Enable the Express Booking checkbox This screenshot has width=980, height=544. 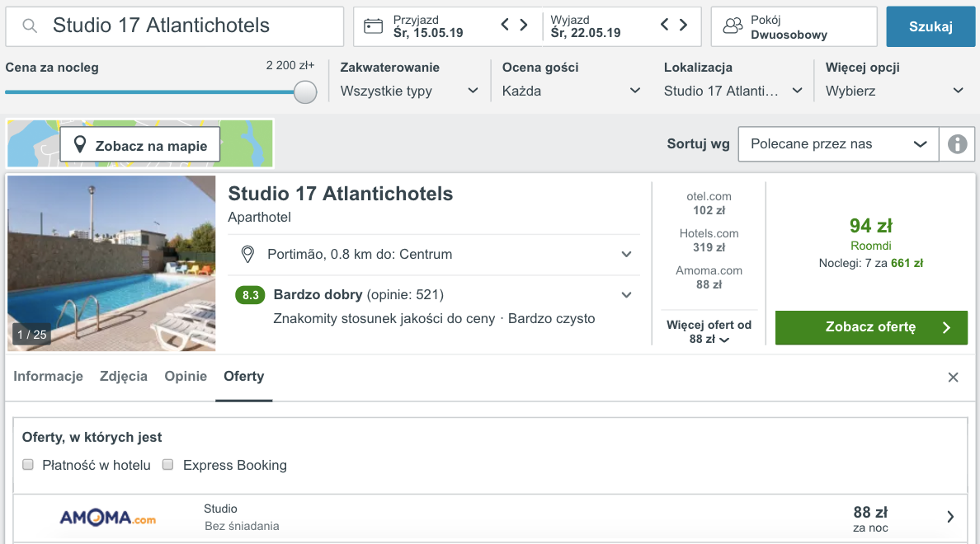point(167,465)
